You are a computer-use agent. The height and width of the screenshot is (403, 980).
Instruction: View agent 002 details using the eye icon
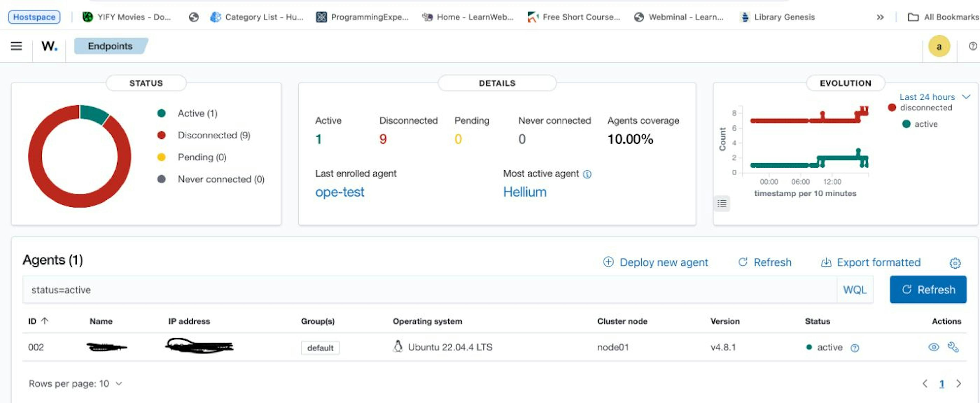click(x=934, y=347)
